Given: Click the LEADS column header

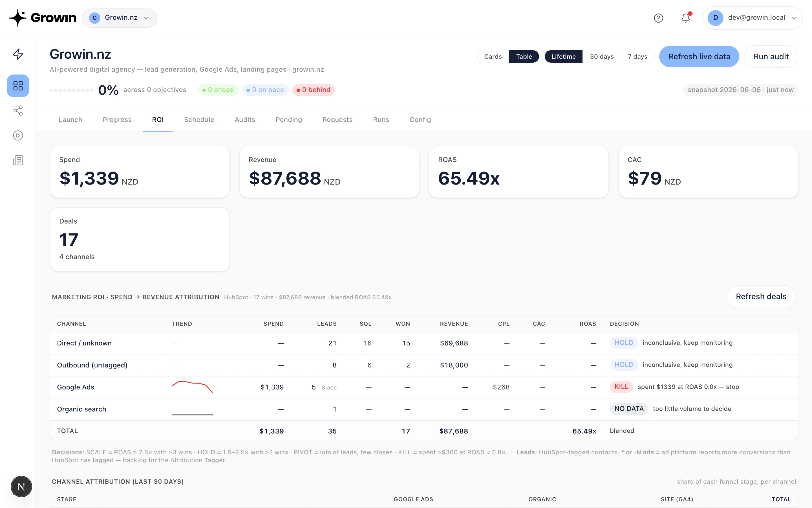Looking at the screenshot, I should [x=327, y=323].
